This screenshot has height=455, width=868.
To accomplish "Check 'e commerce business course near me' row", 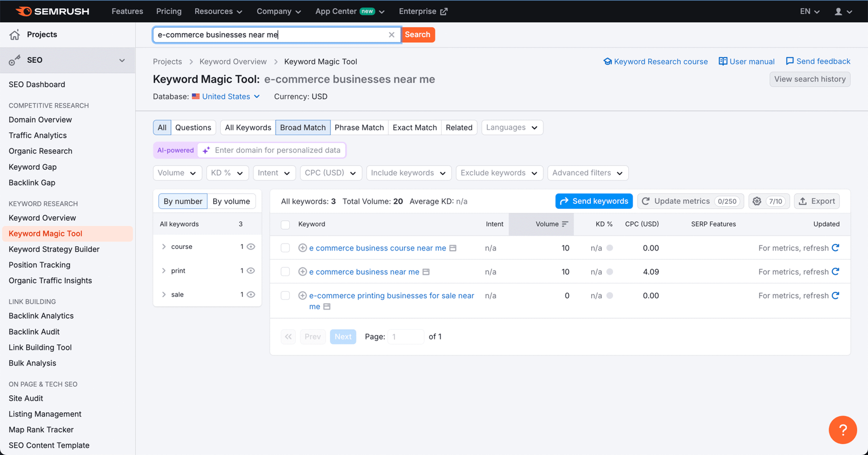I will point(285,248).
